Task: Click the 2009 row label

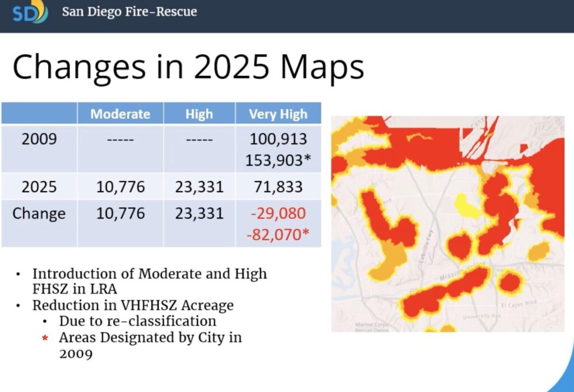Action: pyautogui.click(x=39, y=139)
